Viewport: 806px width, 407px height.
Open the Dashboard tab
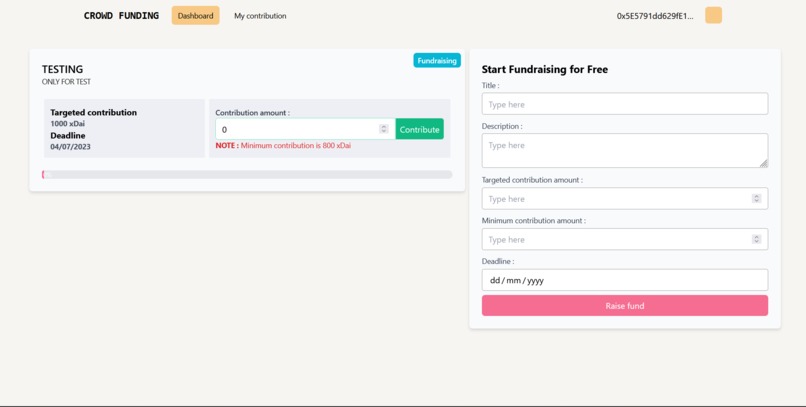click(x=195, y=15)
